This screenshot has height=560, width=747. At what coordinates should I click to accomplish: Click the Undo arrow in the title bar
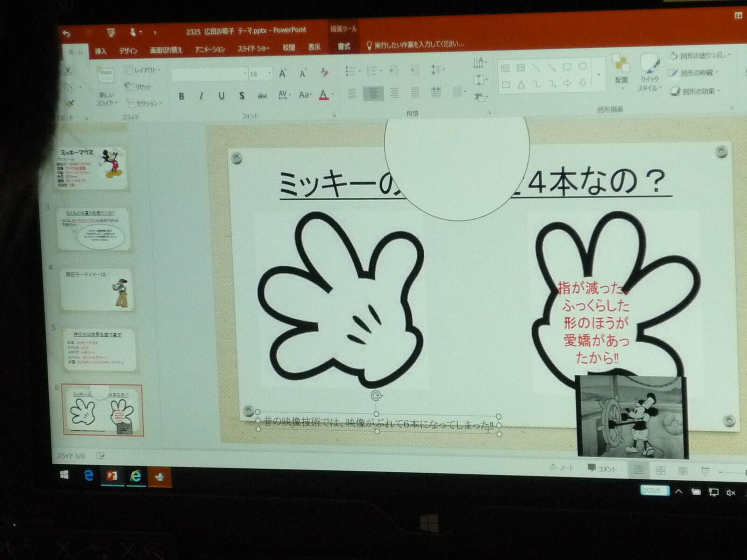pos(67,33)
